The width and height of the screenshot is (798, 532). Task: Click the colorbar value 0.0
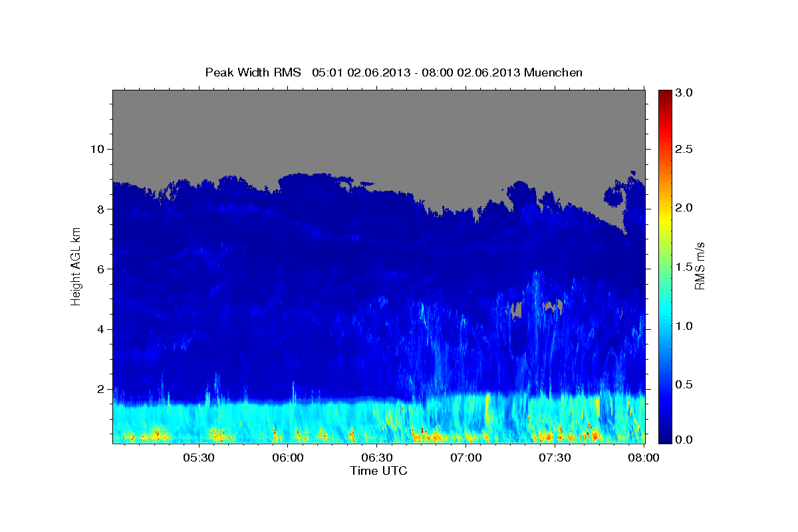(684, 440)
